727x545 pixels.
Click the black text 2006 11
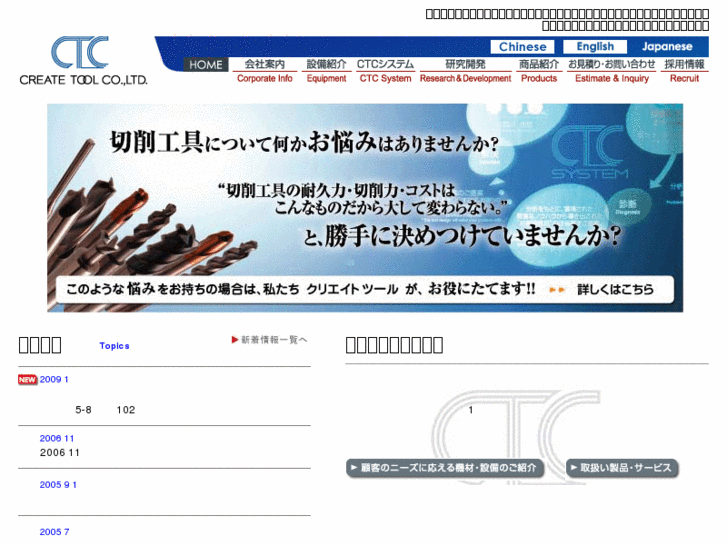tap(59, 453)
